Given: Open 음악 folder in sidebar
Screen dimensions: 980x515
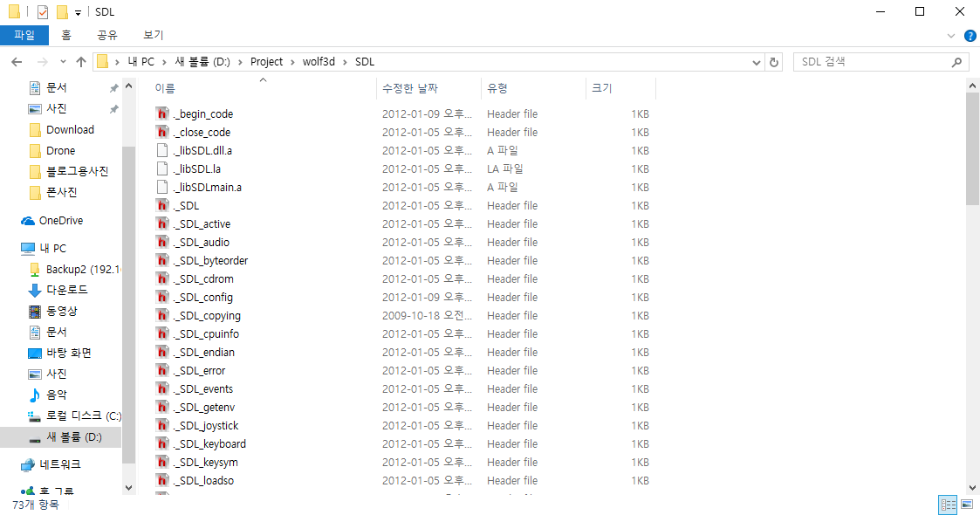Looking at the screenshot, I should coord(56,395).
